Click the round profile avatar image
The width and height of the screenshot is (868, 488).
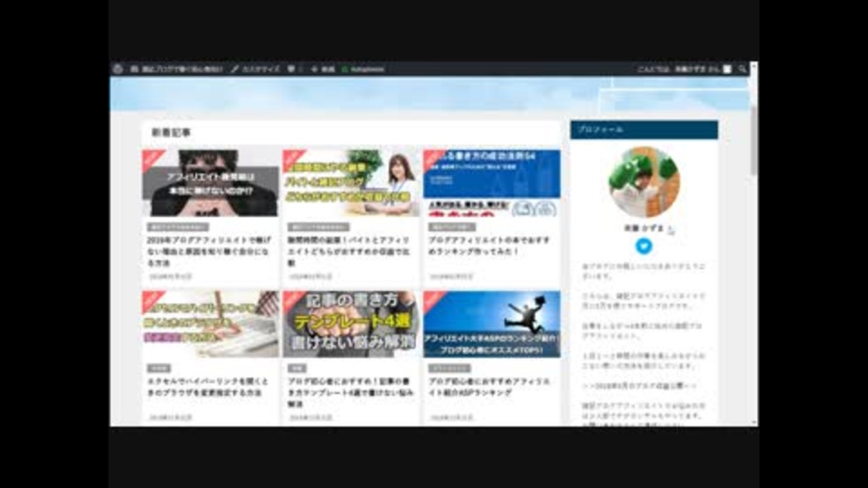[644, 182]
